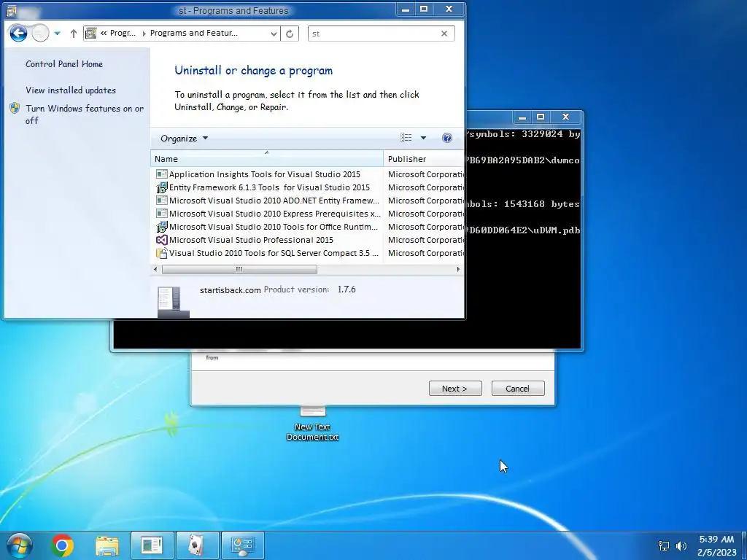Open File Explorer from the taskbar
Screen dimensions: 747x560
(x=107, y=545)
